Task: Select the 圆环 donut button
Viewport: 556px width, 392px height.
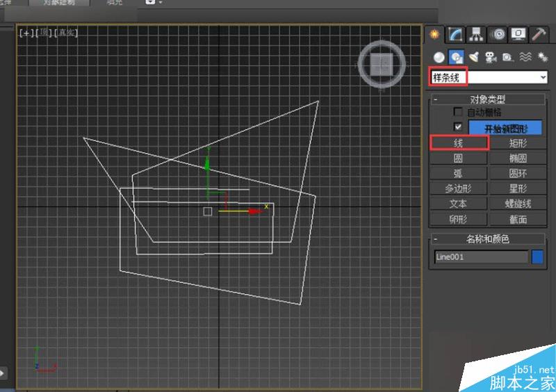Action: (x=518, y=174)
